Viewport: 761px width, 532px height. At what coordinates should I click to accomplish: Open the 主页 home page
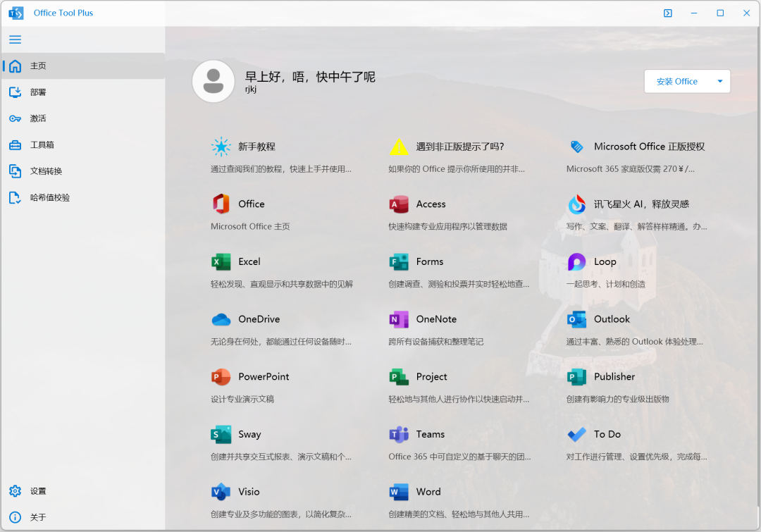click(83, 66)
